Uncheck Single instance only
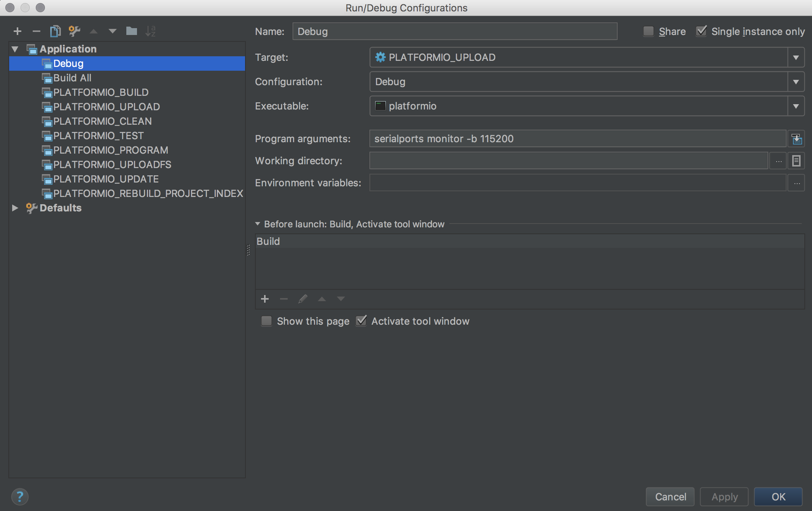812x511 pixels. [x=702, y=31]
